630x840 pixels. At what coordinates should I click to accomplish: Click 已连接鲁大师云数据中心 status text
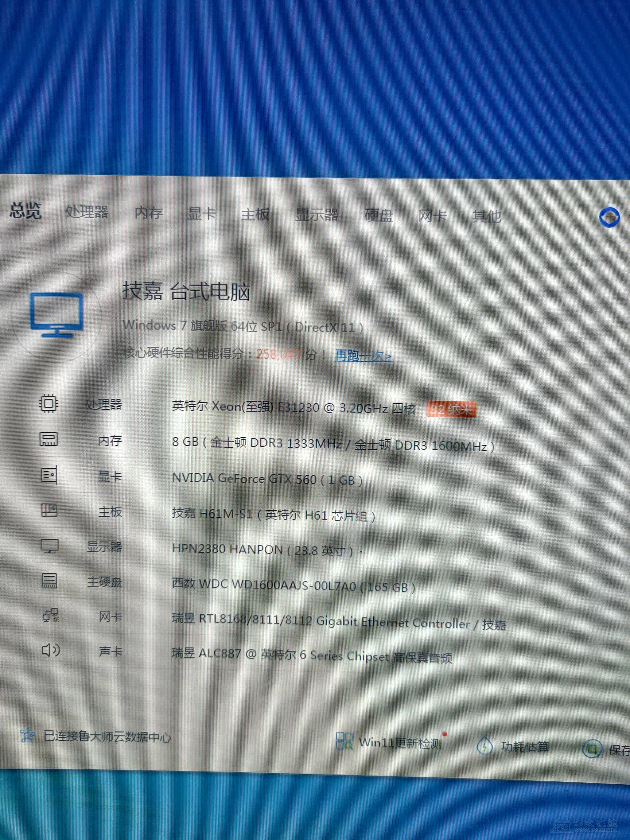coord(107,737)
